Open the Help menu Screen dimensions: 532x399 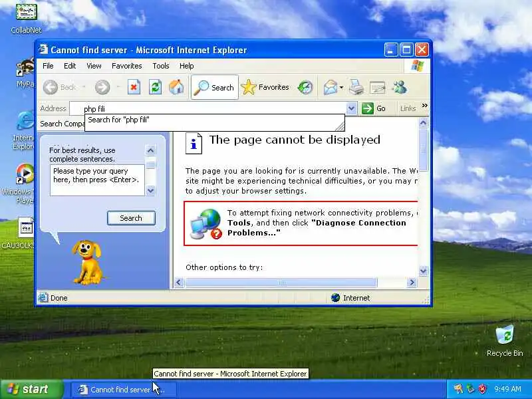click(x=186, y=66)
